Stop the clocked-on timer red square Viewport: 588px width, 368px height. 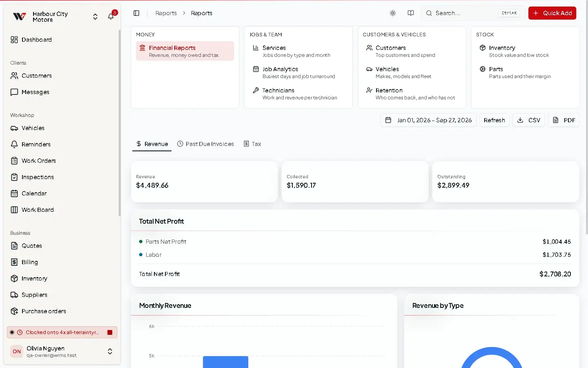[x=110, y=332]
